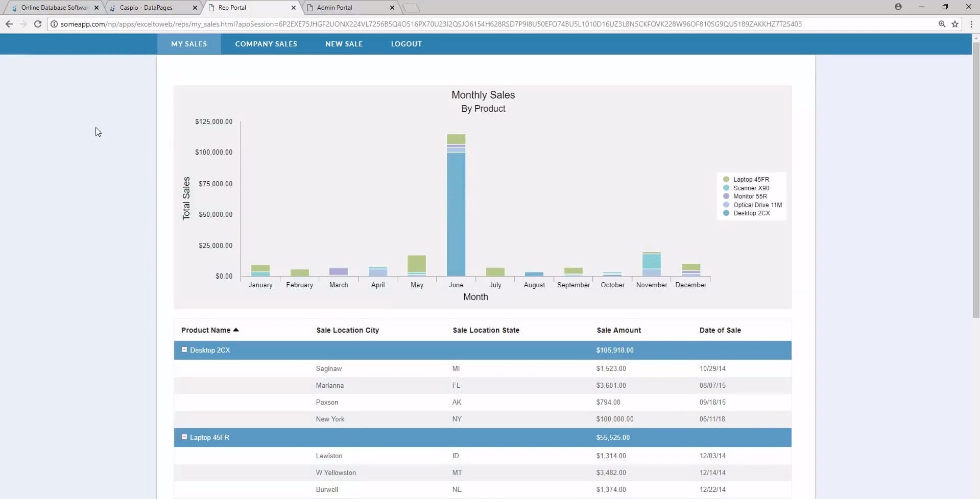Click the June Desktop 2CX bar segment
This screenshot has height=499, width=980.
(456, 214)
